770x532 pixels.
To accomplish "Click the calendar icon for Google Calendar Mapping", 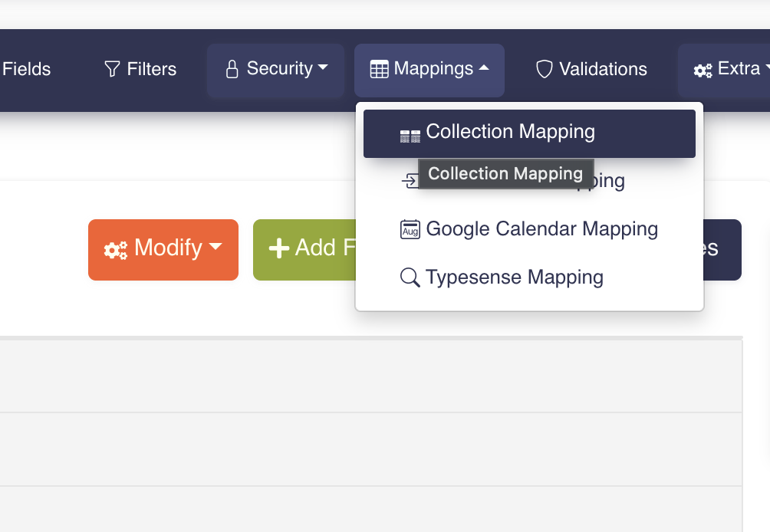I will [x=410, y=229].
